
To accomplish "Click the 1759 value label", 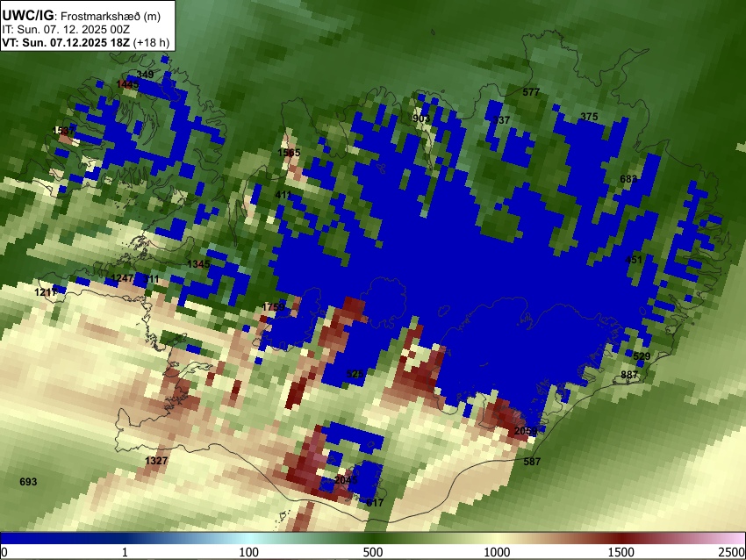I will point(273,307).
